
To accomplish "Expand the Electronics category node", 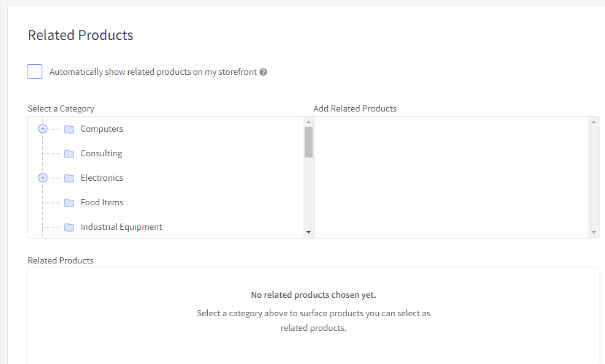I will [x=43, y=178].
